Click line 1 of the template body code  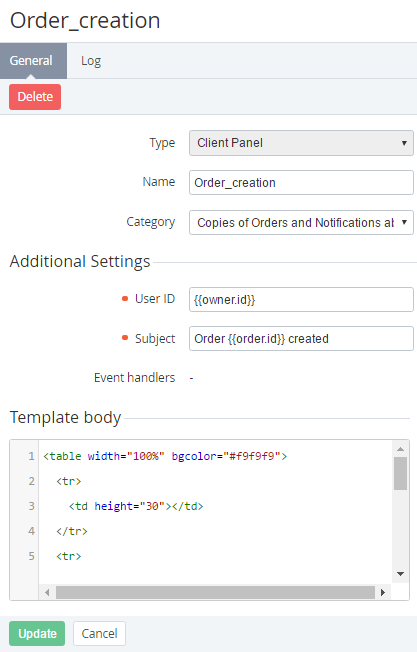(x=165, y=456)
